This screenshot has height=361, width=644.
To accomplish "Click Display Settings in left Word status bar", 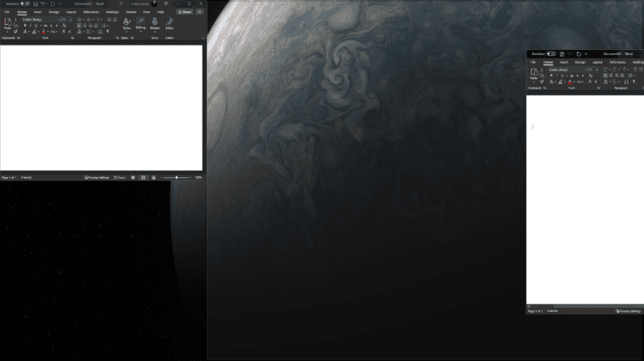I will click(x=96, y=178).
